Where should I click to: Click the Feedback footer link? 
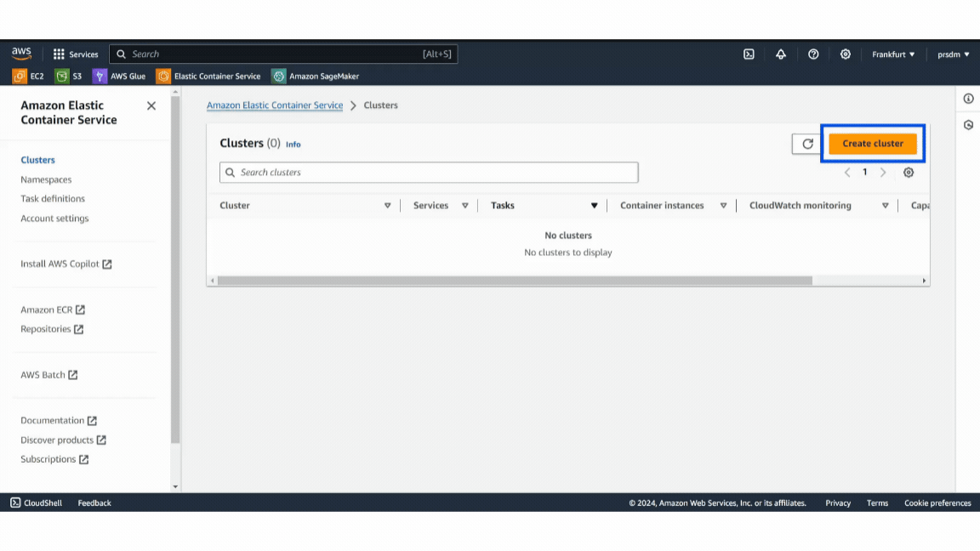coord(94,503)
